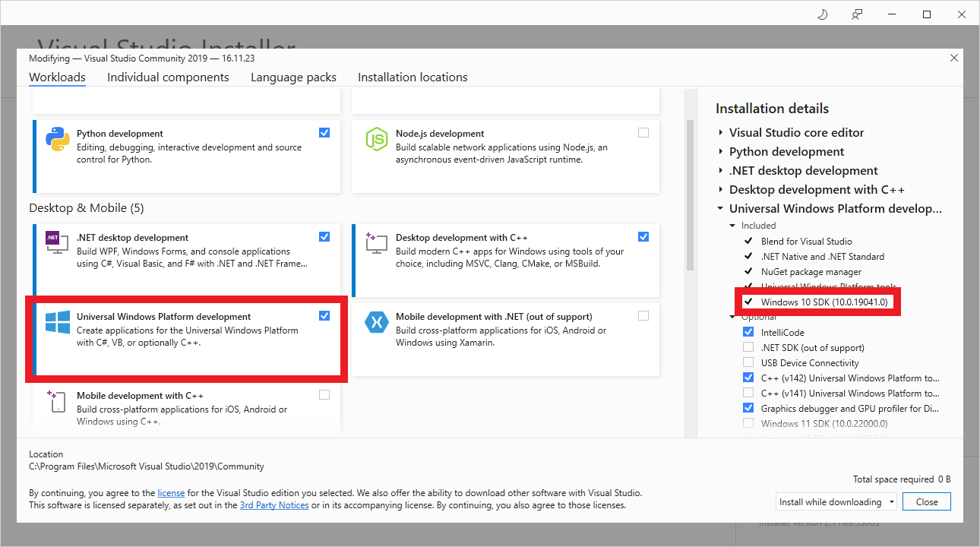Open the license link

pyautogui.click(x=171, y=493)
